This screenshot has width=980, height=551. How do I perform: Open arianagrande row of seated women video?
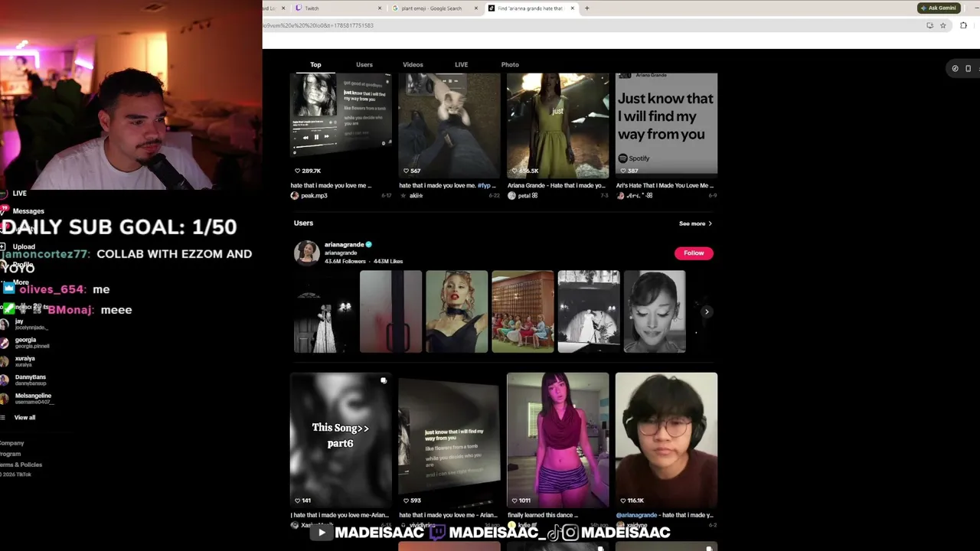point(523,311)
